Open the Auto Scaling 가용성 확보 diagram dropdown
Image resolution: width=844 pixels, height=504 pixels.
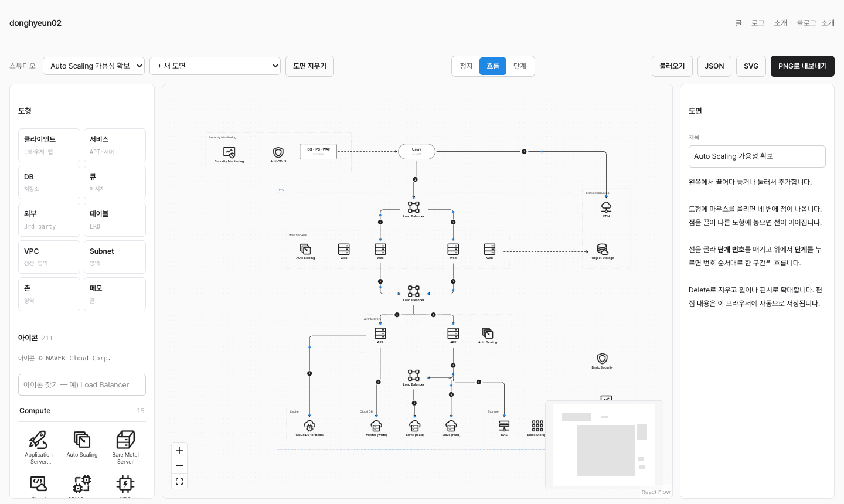[x=94, y=66]
